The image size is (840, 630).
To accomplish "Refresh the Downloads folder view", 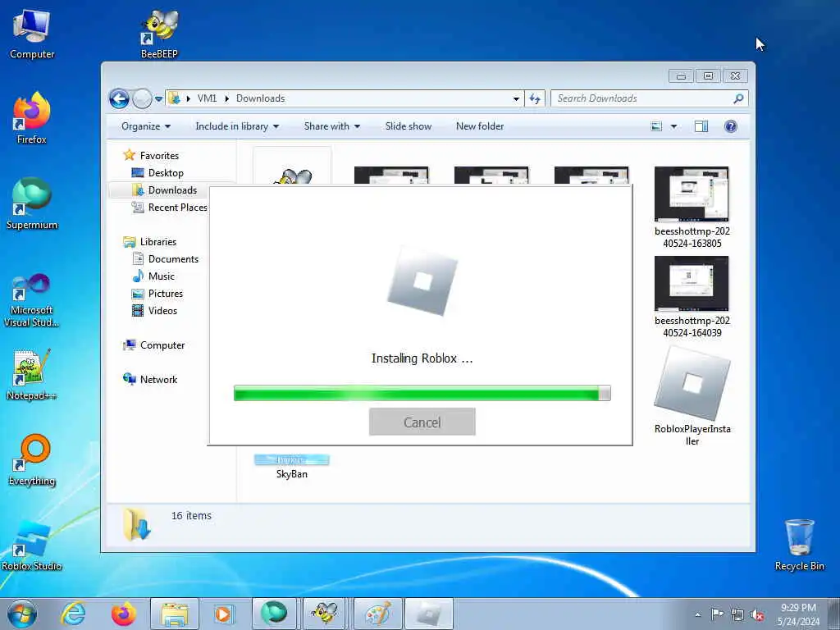I will pyautogui.click(x=535, y=98).
